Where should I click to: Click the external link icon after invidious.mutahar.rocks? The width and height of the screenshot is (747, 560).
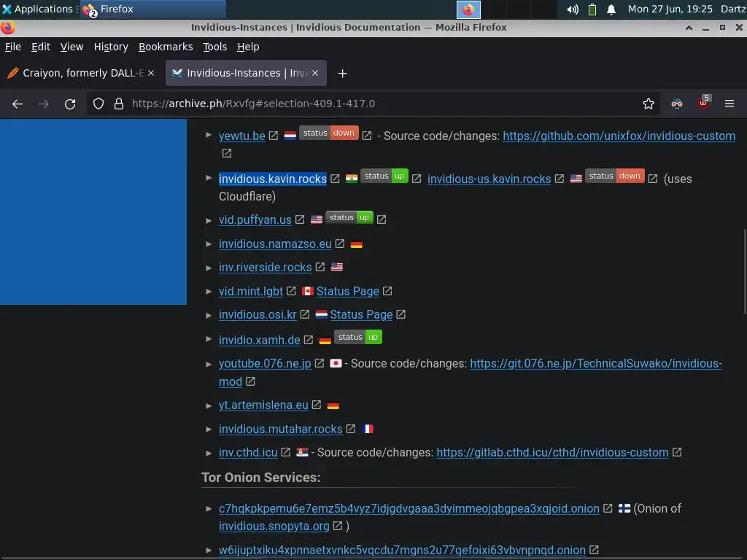point(351,429)
